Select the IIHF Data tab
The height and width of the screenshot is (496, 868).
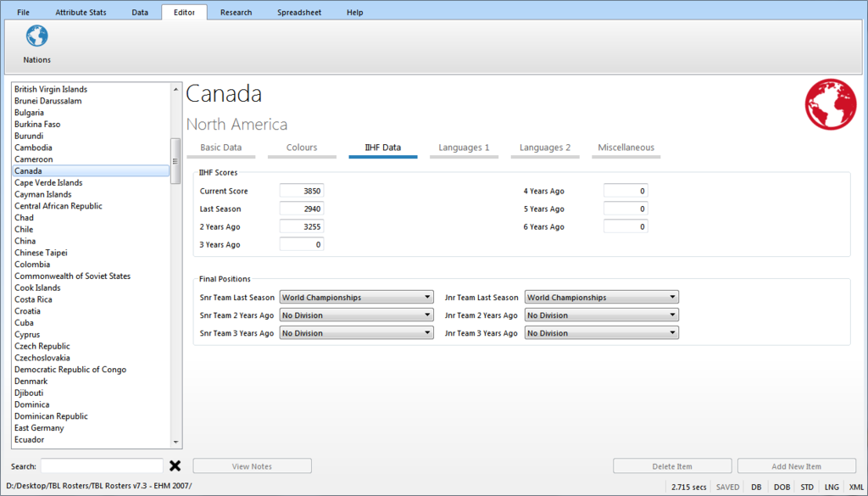383,149
